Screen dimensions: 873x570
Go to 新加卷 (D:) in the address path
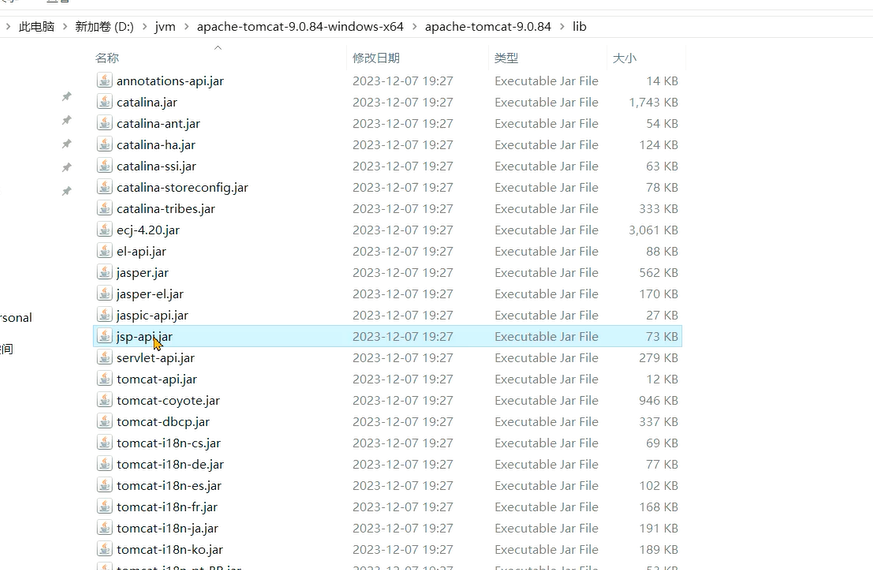point(104,26)
